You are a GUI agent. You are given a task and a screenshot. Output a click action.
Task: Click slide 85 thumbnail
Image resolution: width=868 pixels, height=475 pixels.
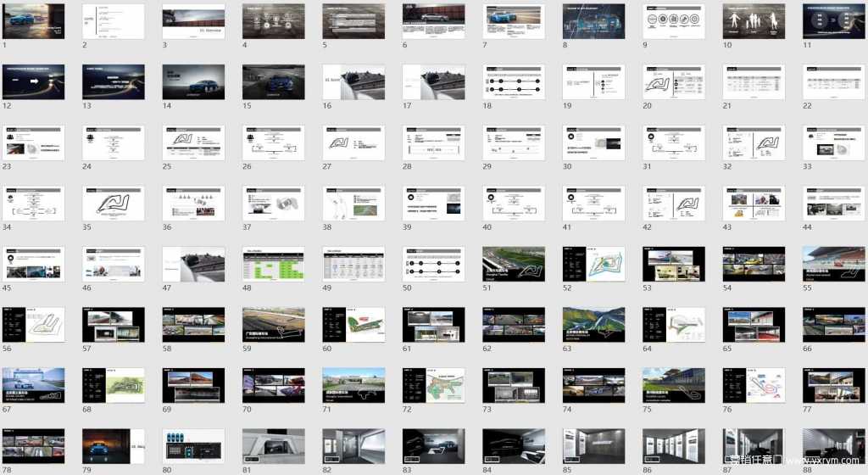pos(594,446)
